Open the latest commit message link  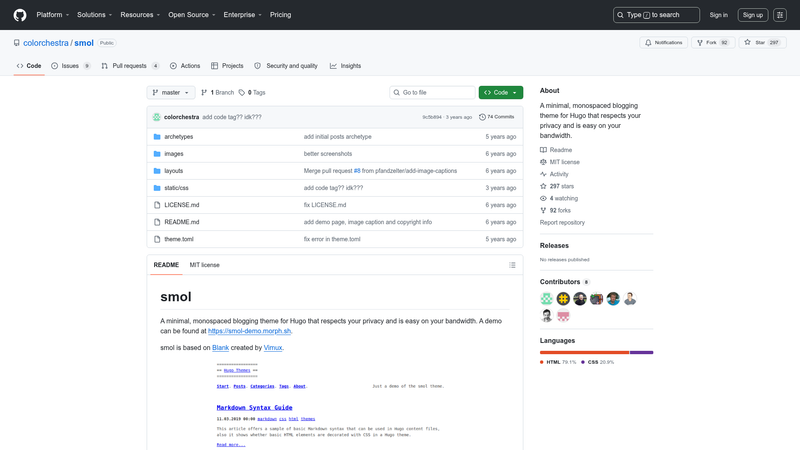(232, 117)
